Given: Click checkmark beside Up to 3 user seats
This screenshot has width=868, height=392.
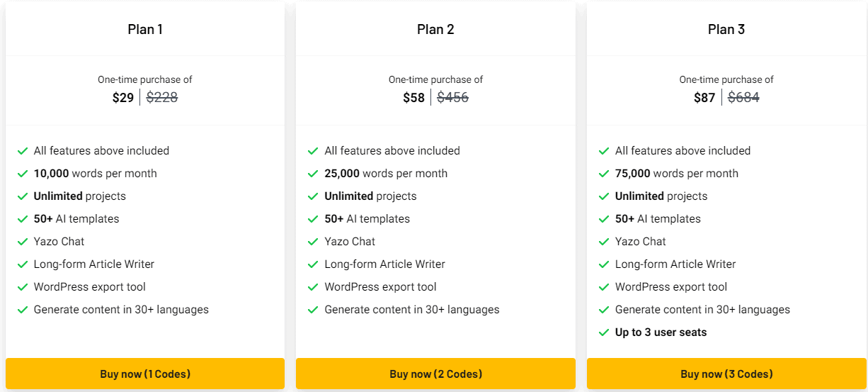Looking at the screenshot, I should pos(604,332).
